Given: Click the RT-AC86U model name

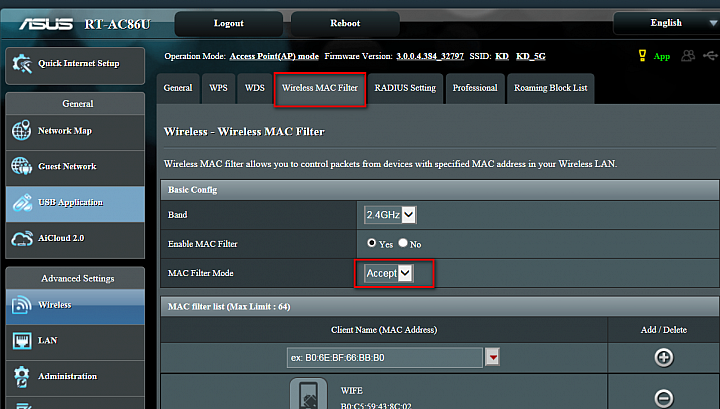Looking at the screenshot, I should click(x=117, y=24).
